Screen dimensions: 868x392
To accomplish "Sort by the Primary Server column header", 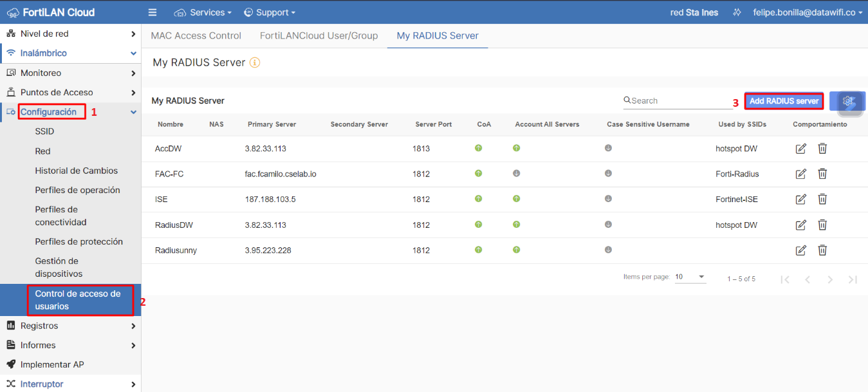I will click(x=272, y=124).
